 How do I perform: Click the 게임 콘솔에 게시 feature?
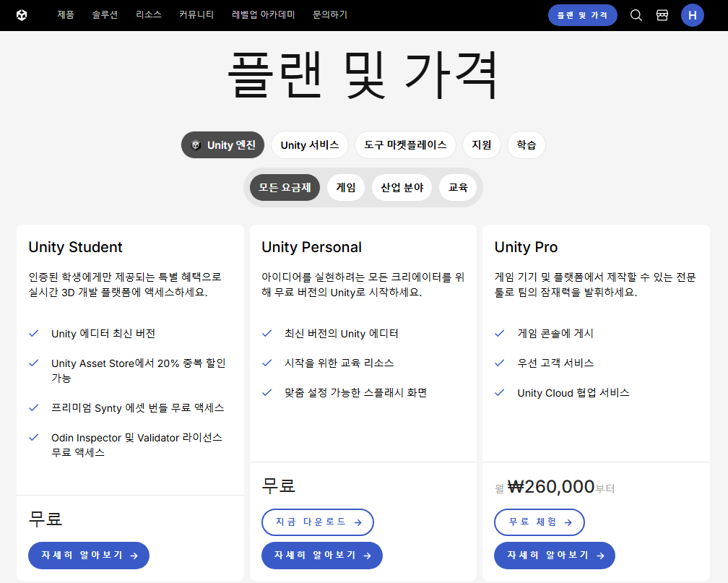click(x=555, y=334)
